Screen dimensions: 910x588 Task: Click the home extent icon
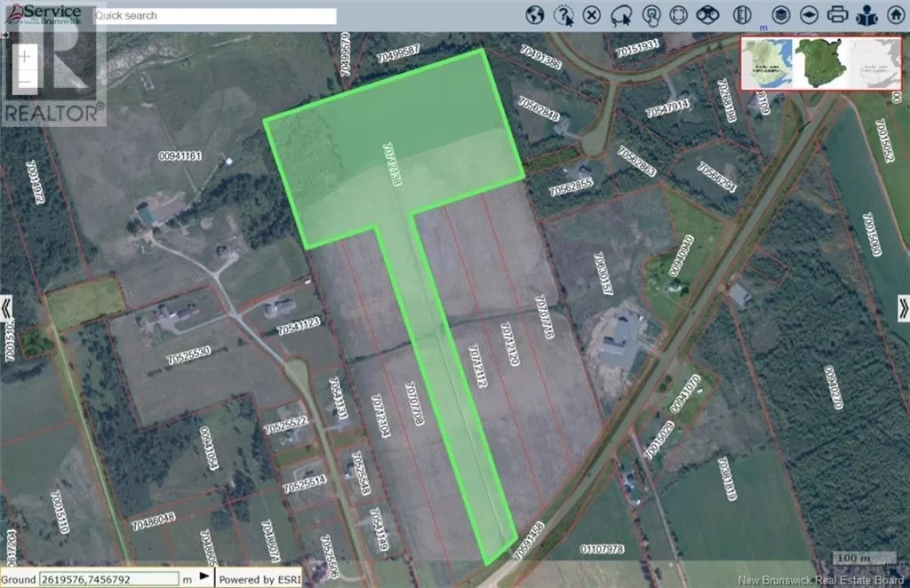896,14
